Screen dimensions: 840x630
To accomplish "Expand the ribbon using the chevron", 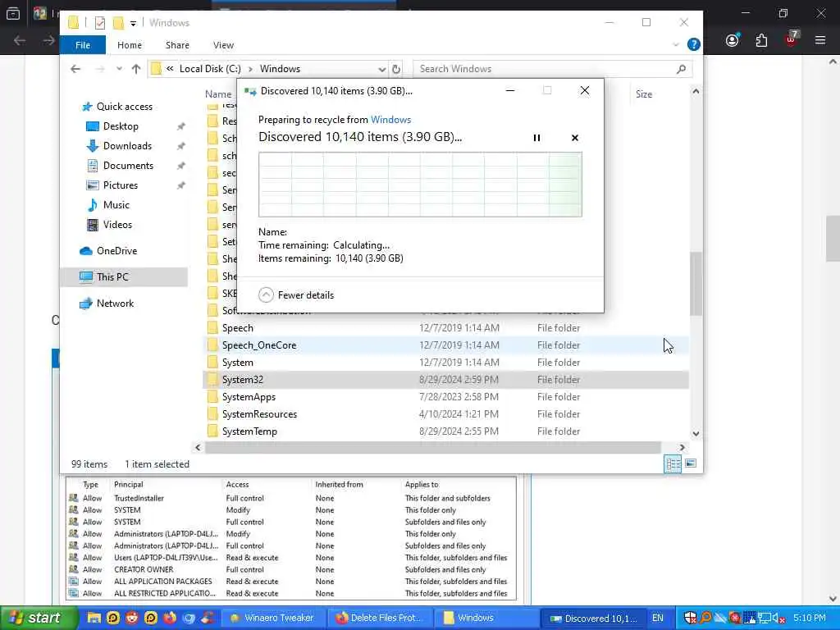I will coord(676,44).
